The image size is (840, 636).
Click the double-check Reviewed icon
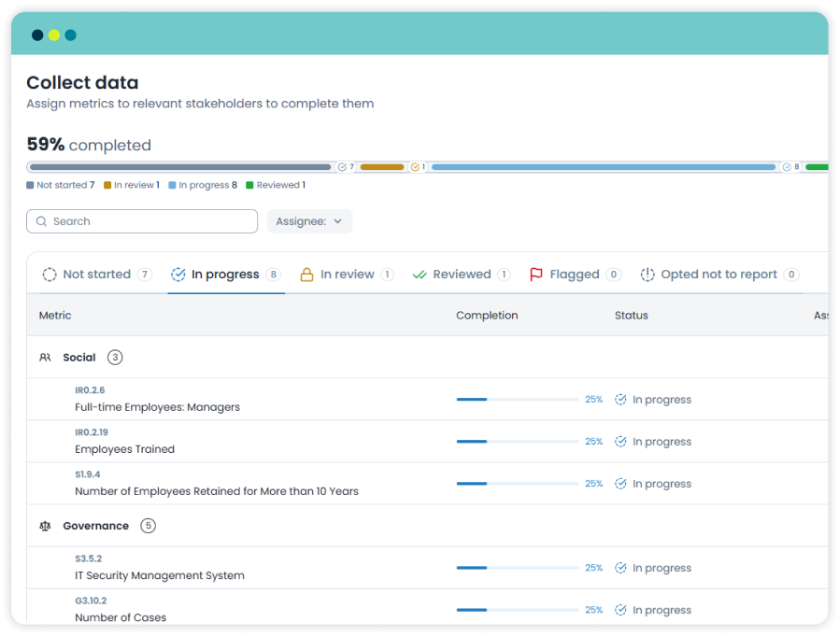[x=420, y=275]
